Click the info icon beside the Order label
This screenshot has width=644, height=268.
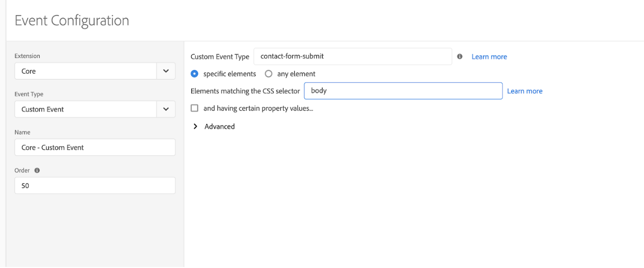click(37, 170)
